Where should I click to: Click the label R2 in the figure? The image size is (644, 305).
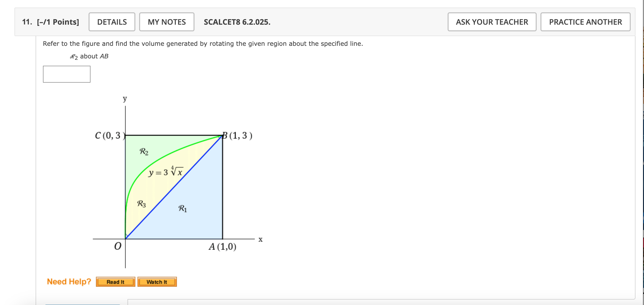pyautogui.click(x=143, y=151)
